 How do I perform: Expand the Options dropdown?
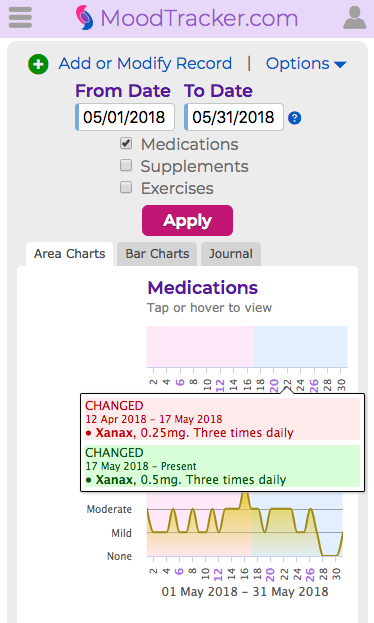[x=306, y=64]
